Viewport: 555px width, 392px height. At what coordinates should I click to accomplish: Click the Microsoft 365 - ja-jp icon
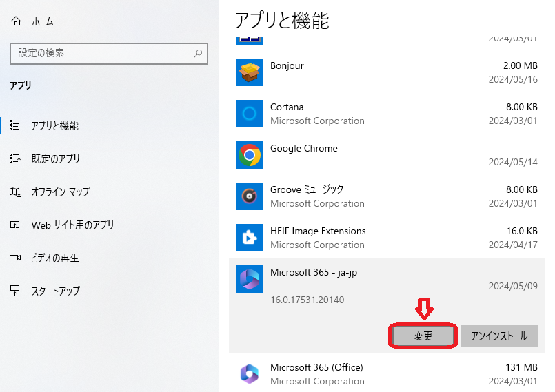[250, 279]
